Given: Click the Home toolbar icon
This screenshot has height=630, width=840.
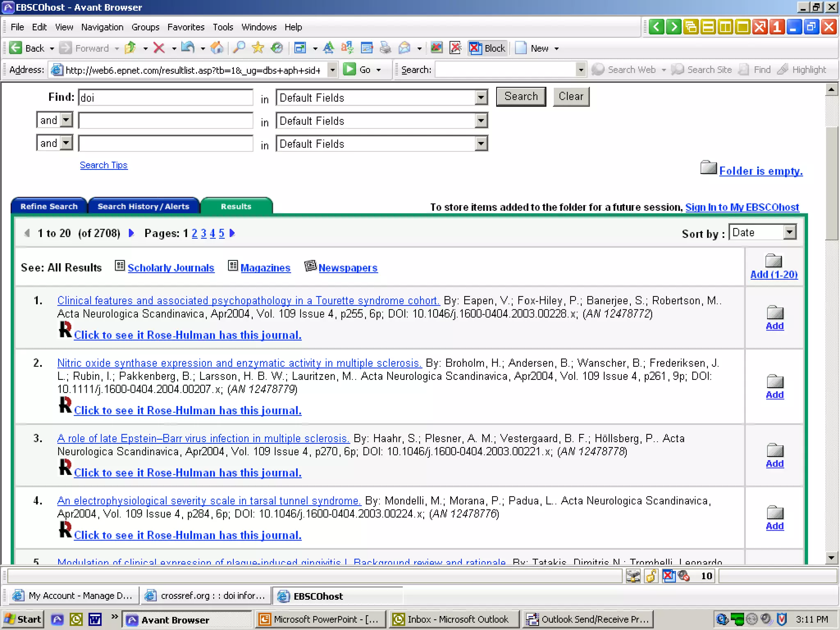Looking at the screenshot, I should pos(217,48).
